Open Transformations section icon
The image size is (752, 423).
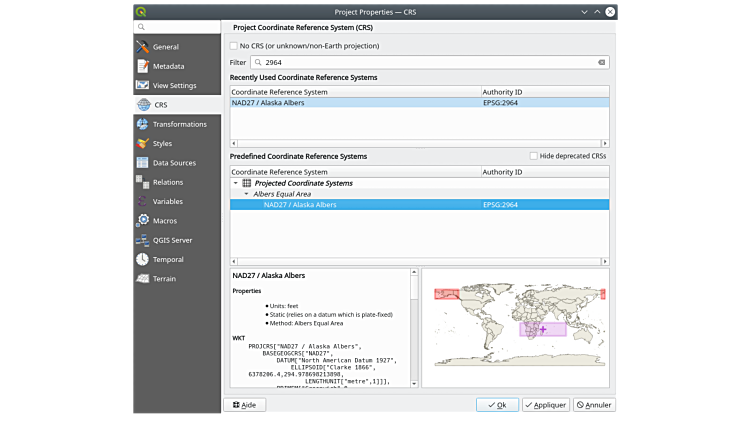(143, 124)
